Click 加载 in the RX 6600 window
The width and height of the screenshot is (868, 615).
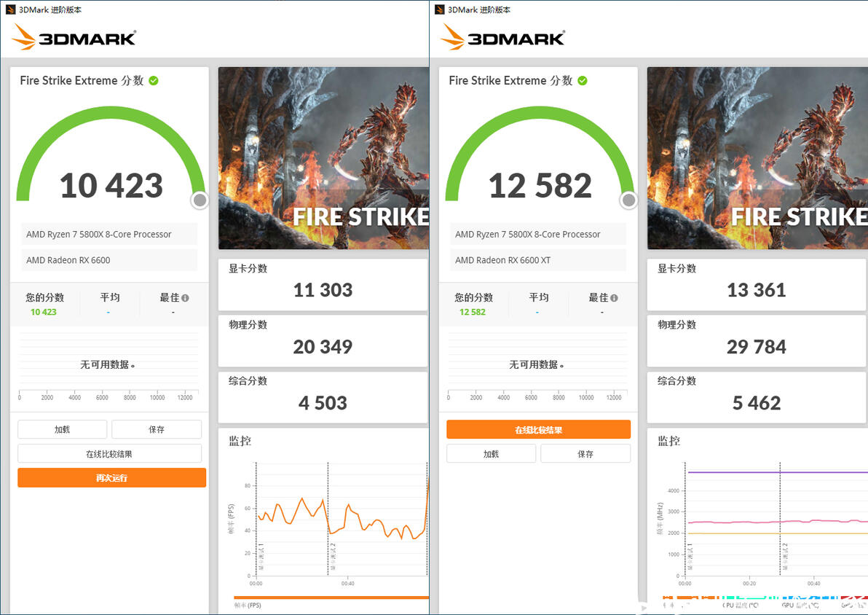pyautogui.click(x=62, y=429)
